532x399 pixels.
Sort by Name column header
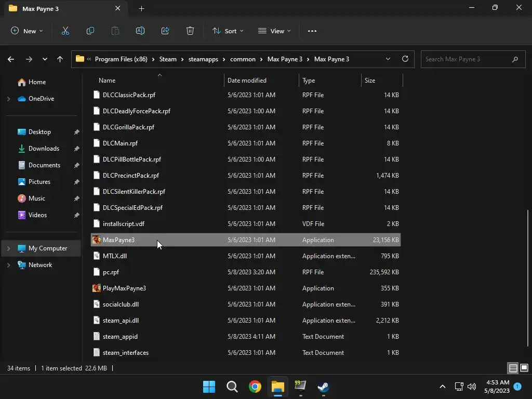[x=107, y=81]
